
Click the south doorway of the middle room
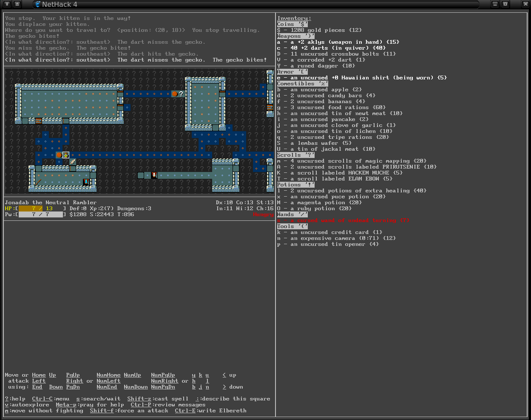[216, 127]
